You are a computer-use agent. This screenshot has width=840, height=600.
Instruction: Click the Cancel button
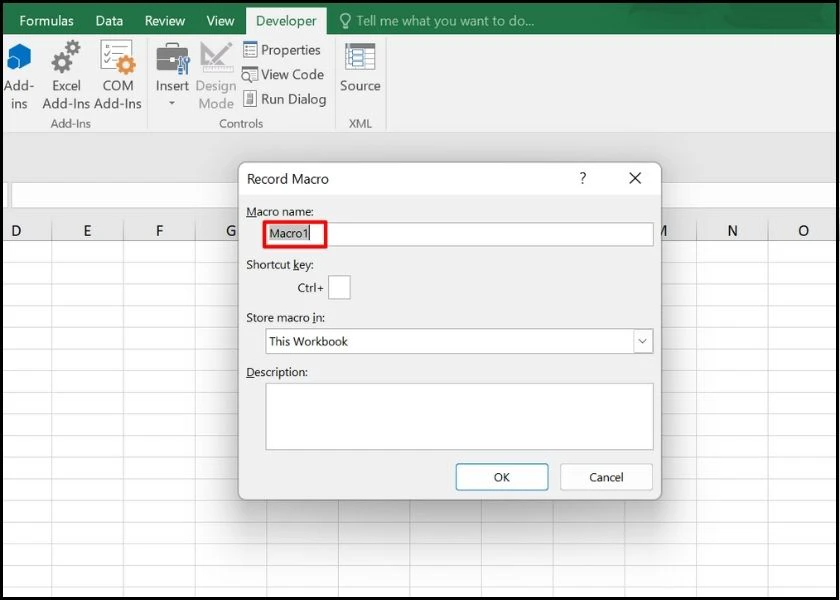606,477
